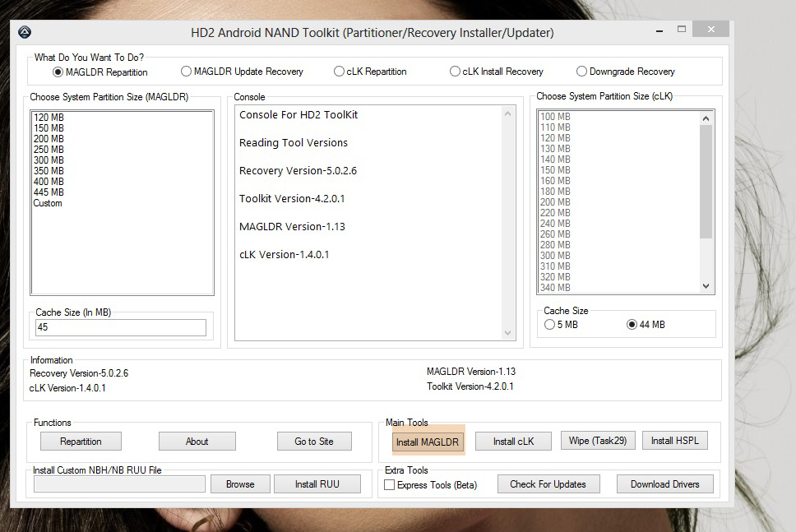Select 445 MB in MAGLDR partition list

pos(49,192)
